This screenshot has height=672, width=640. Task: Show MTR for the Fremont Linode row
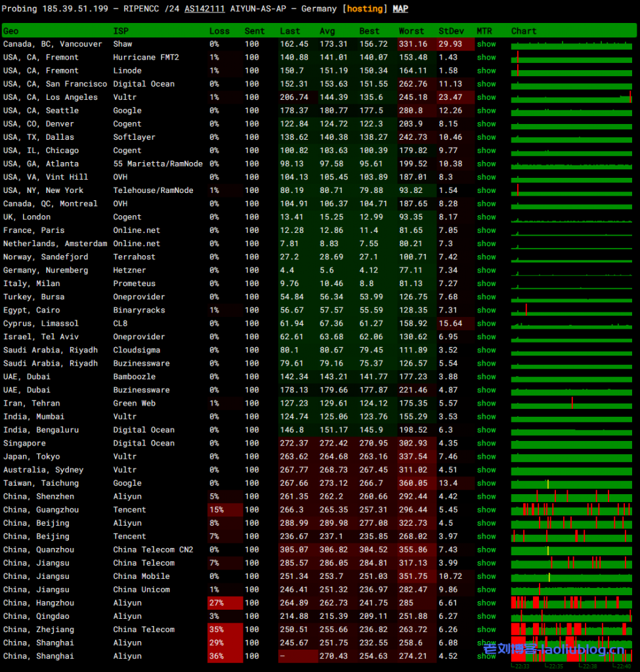click(486, 71)
